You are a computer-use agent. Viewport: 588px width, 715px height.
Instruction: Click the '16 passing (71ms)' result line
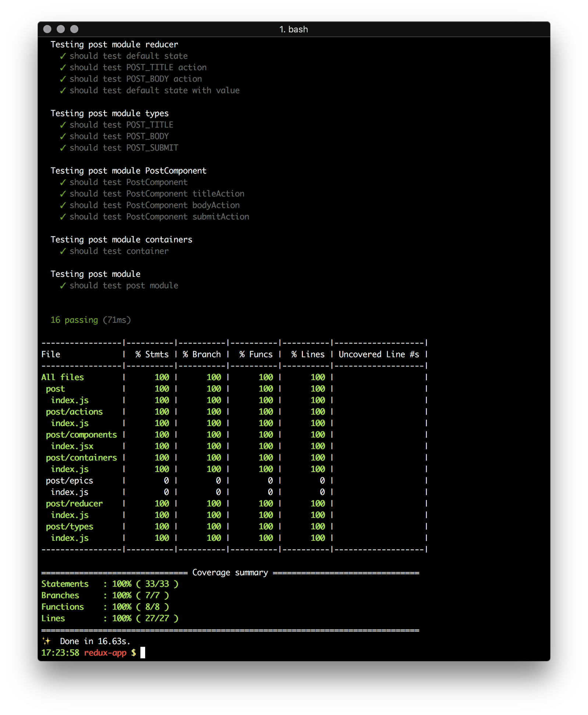pos(91,320)
